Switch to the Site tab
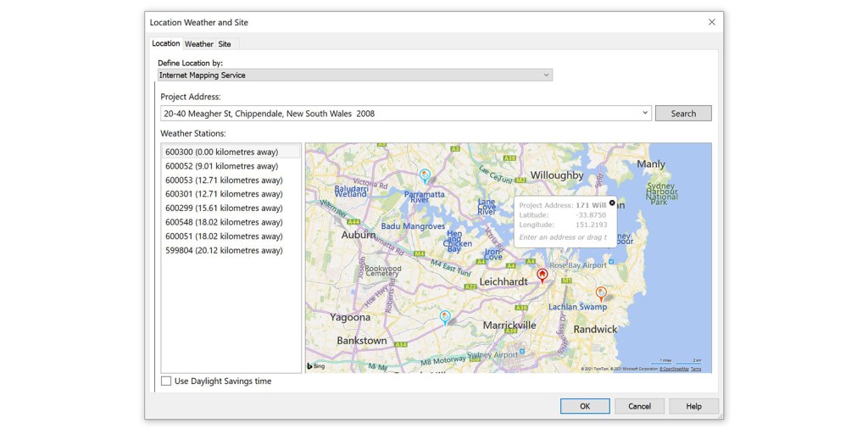Image resolution: width=868 pixels, height=434 pixels. (x=224, y=44)
